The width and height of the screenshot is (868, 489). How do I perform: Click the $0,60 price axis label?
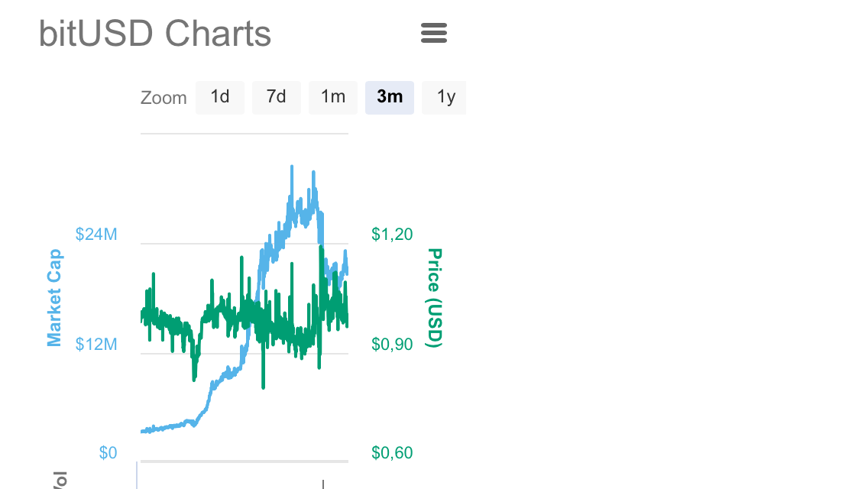pyautogui.click(x=392, y=453)
